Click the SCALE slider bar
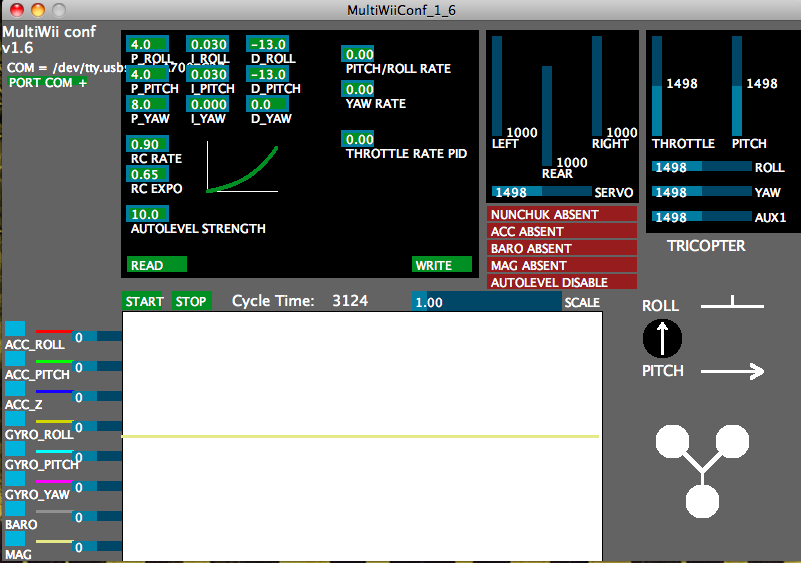 pyautogui.click(x=486, y=302)
